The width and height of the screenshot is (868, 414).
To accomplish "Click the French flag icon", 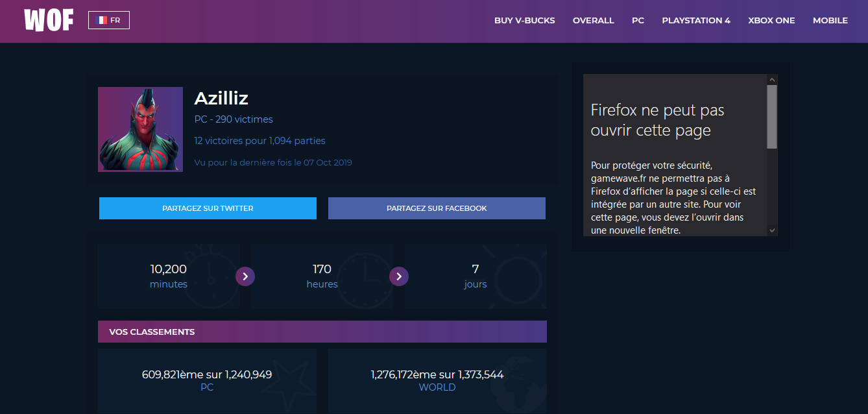I will [101, 20].
